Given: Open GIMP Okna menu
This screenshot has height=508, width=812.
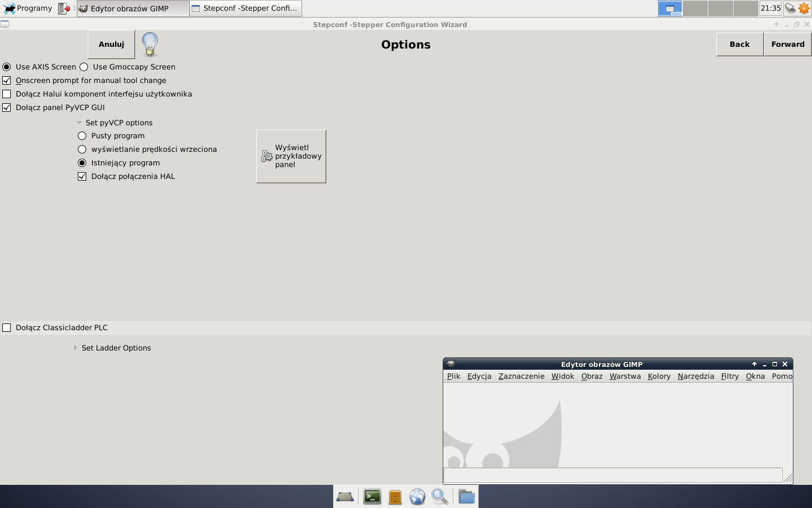Looking at the screenshot, I should 755,376.
